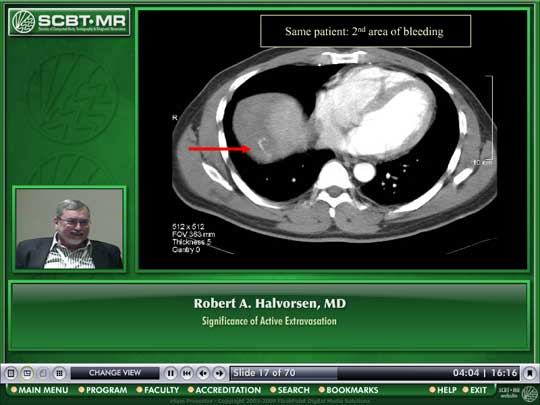Open the FACULTY section

coord(158,390)
